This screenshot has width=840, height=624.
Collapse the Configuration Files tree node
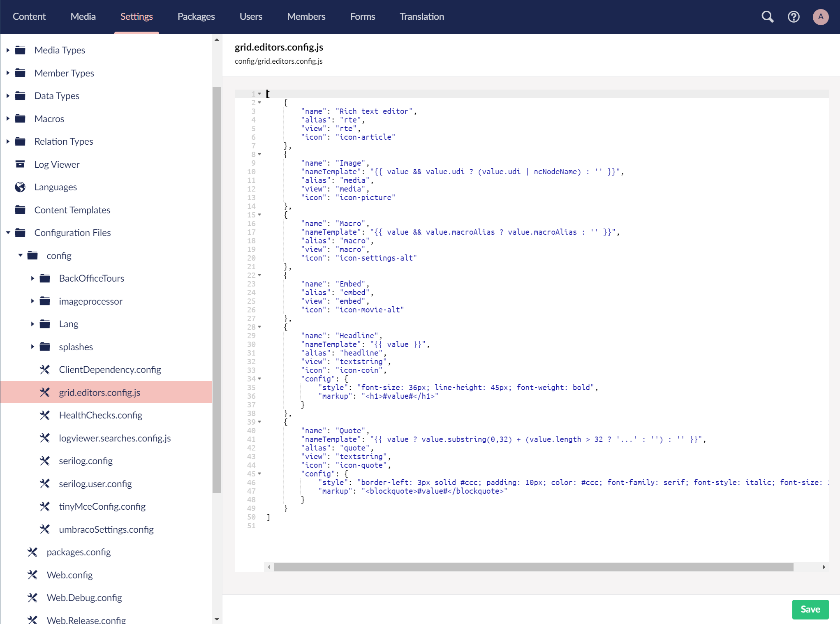pos(8,233)
